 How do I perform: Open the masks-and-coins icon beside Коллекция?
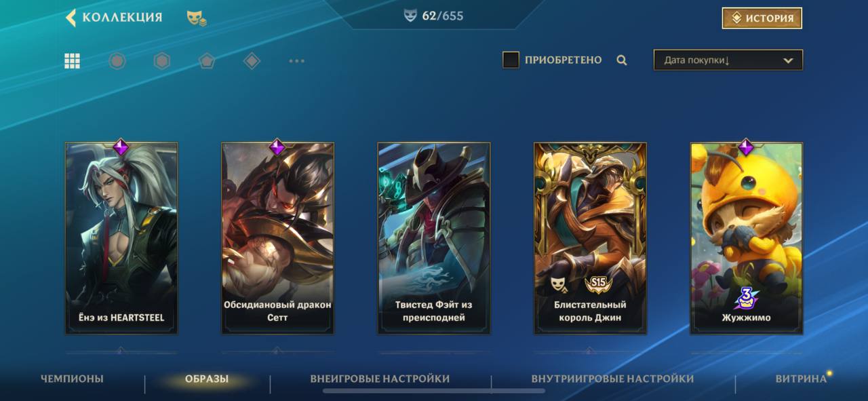pyautogui.click(x=197, y=18)
